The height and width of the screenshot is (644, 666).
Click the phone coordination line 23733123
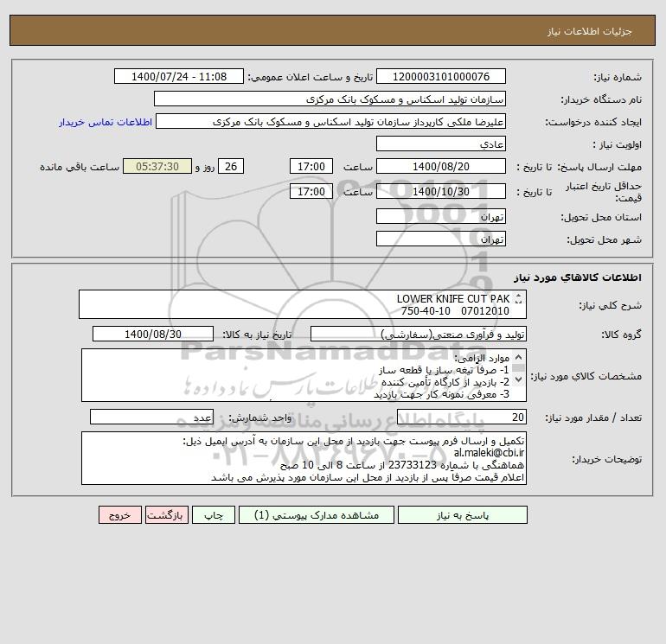click(402, 465)
